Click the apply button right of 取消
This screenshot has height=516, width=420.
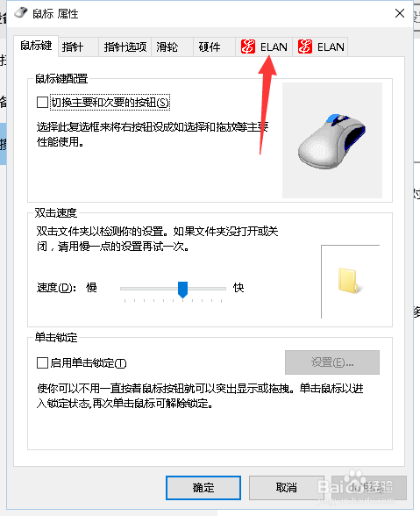pyautogui.click(x=369, y=487)
